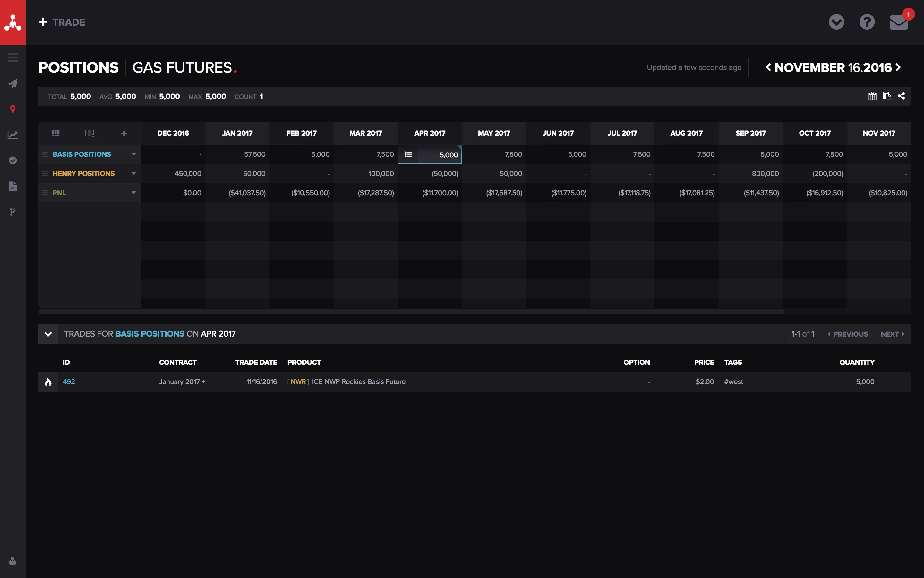
Task: Click the PREVIOUS page link
Action: click(848, 334)
